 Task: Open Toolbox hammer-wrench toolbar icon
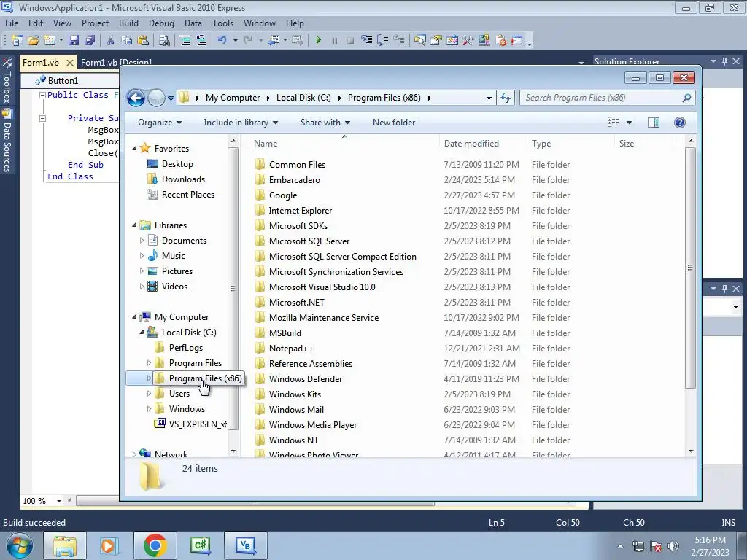point(468,41)
